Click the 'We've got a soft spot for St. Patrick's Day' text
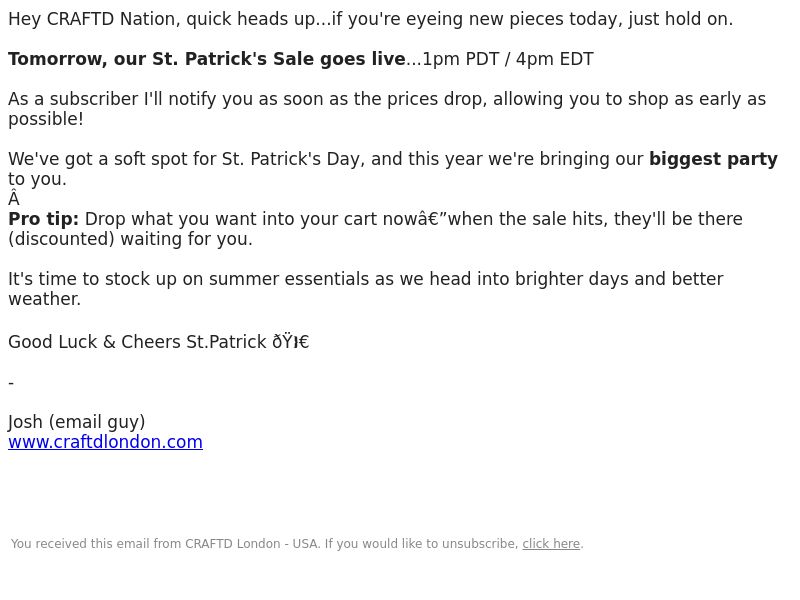Image resolution: width=800 pixels, height=600 pixels. 186,159
